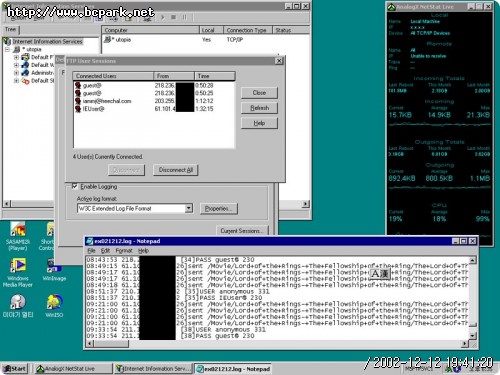Expand the utopia tree node
Image resolution: width=500 pixels, height=375 pixels.
7,50
